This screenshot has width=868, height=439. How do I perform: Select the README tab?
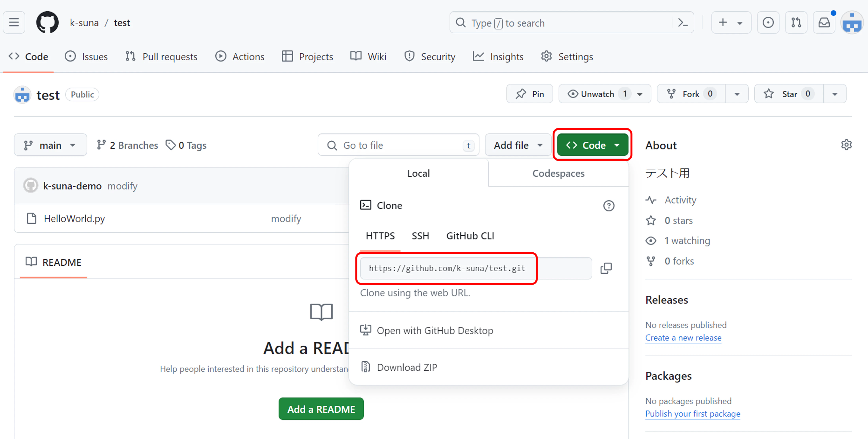[54, 262]
